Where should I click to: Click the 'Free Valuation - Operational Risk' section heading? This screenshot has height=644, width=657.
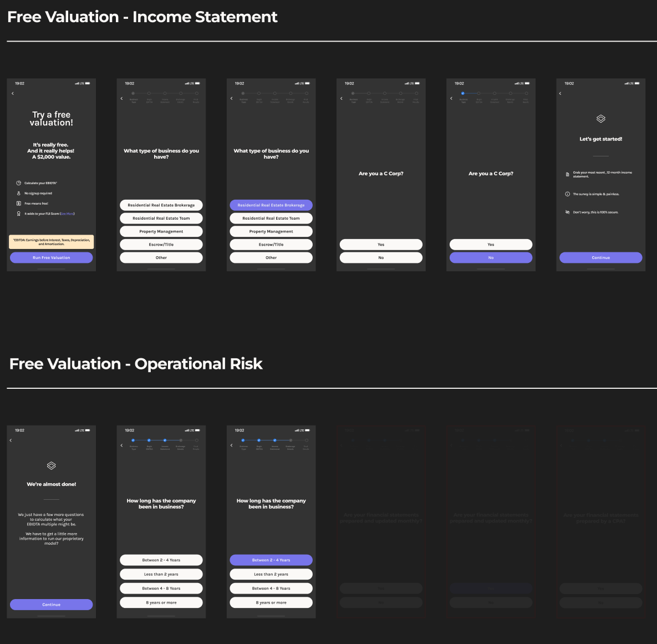(x=136, y=364)
